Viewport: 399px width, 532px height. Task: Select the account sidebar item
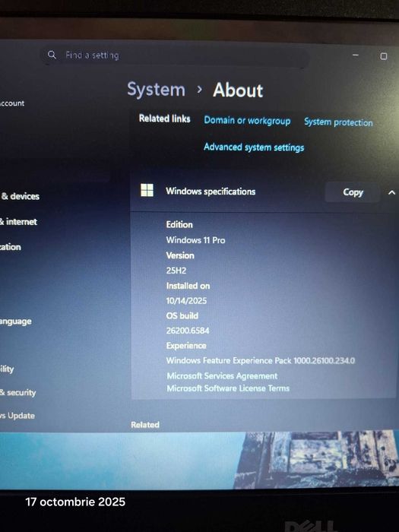[x=12, y=103]
